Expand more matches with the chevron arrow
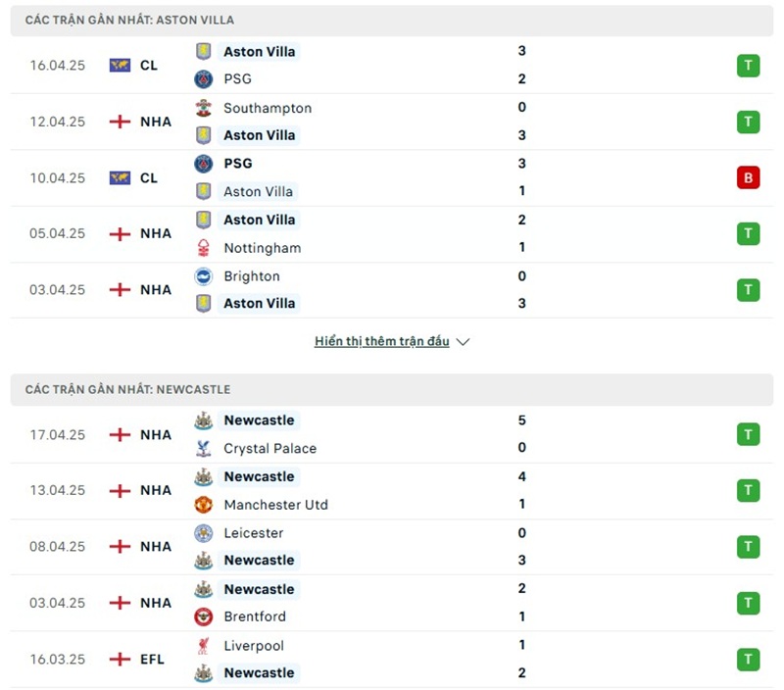Image resolution: width=784 pixels, height=690 pixels. pyautogui.click(x=464, y=342)
